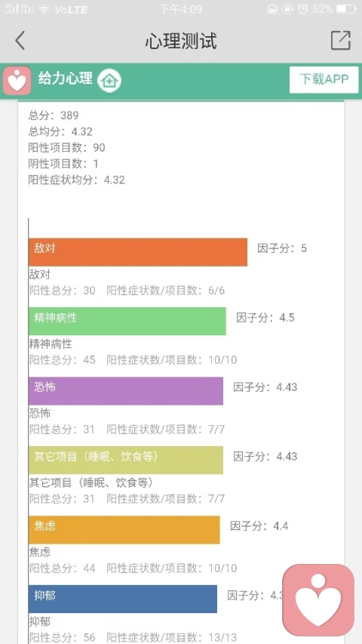This screenshot has height=644, width=362.
Task: Tap the 因子分：5 label for 敌对
Action: click(x=282, y=248)
